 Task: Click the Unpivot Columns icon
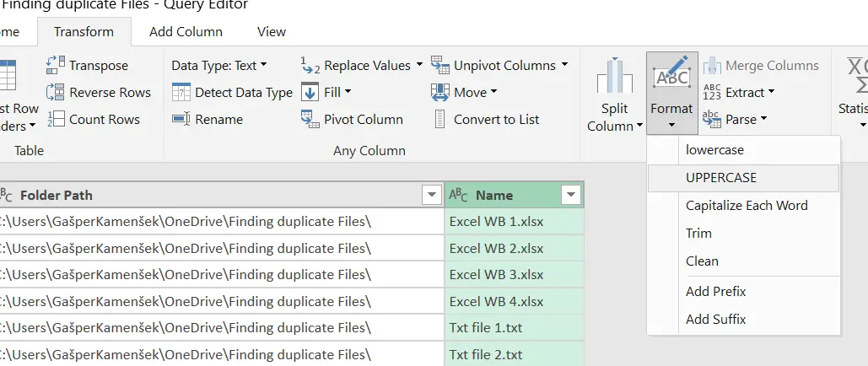click(440, 65)
